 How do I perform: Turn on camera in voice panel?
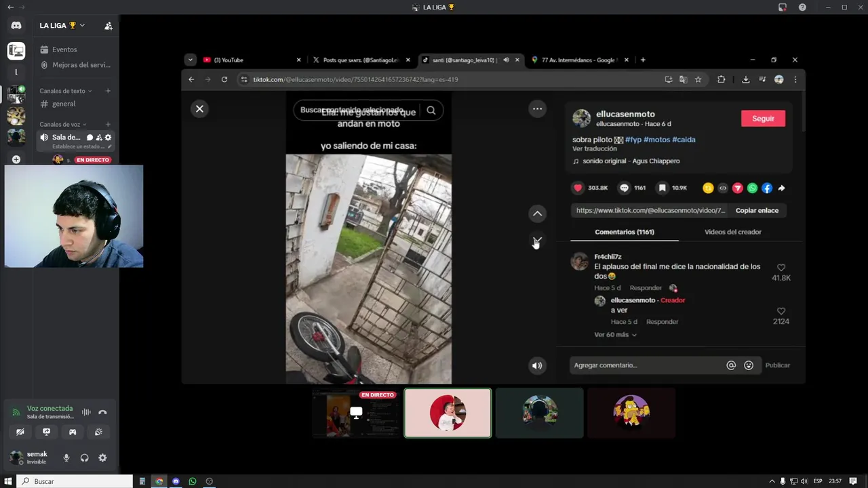point(20,432)
